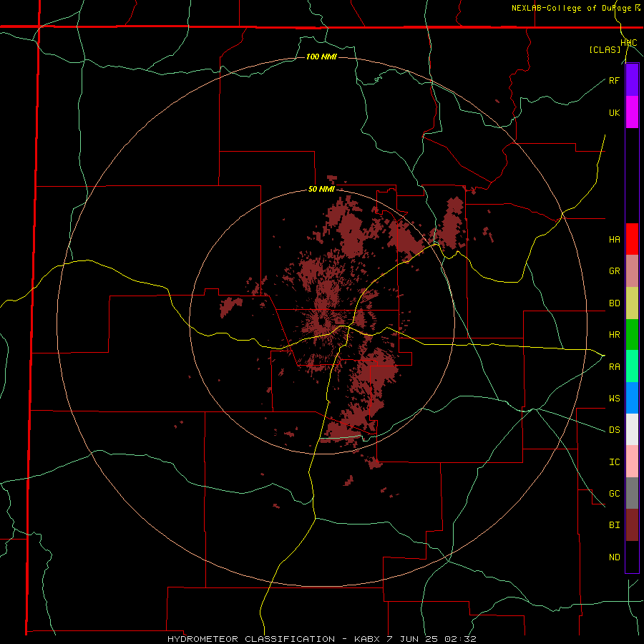The image size is (644, 644).
Task: Click the RA legend label
Action: [x=614, y=367]
